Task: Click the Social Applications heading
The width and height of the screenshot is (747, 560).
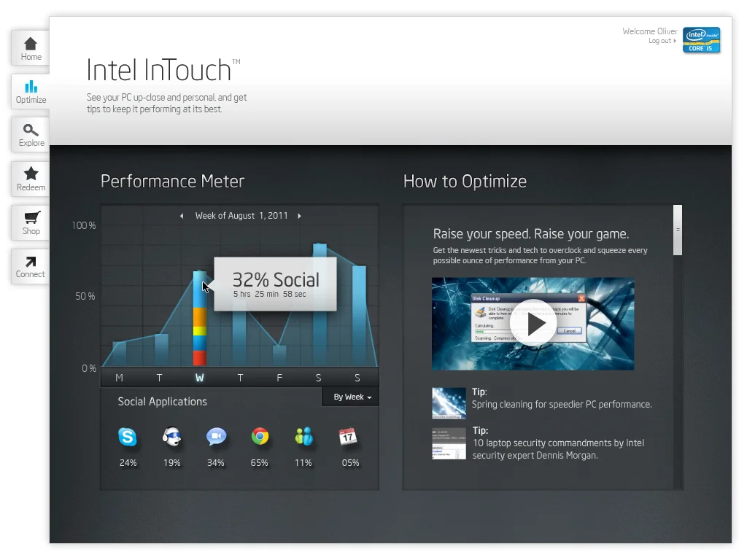Action: [163, 402]
